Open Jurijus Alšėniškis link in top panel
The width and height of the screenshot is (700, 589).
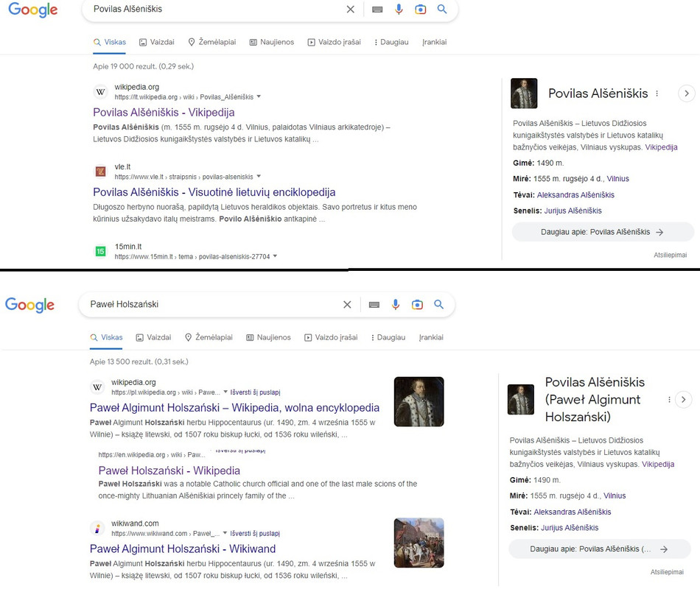click(573, 211)
